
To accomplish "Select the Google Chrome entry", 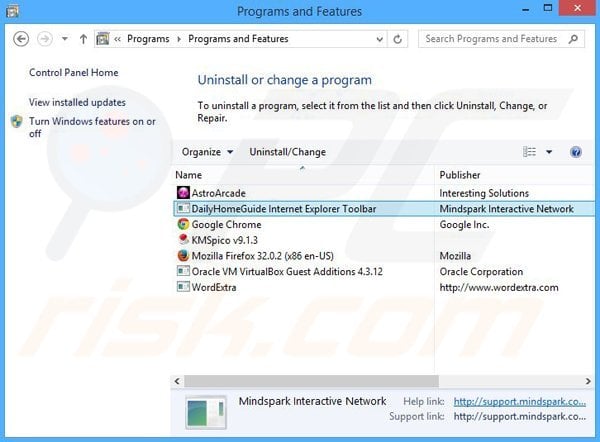I will coord(226,225).
